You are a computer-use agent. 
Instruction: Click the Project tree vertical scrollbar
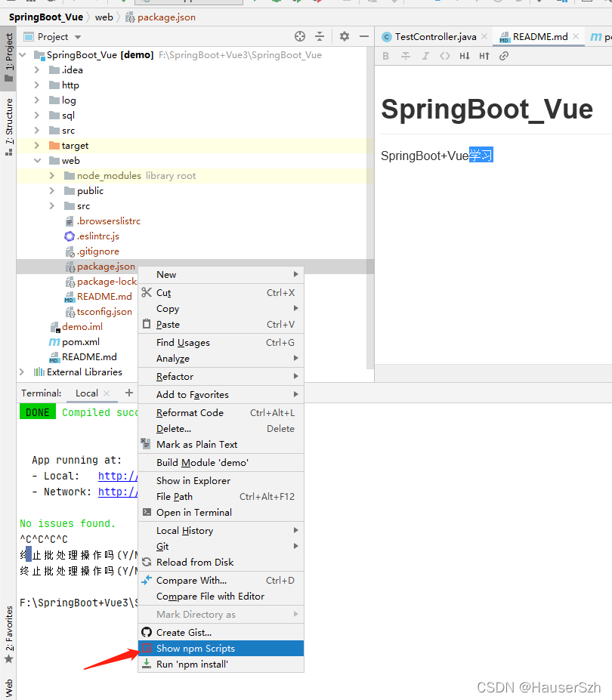[x=370, y=208]
